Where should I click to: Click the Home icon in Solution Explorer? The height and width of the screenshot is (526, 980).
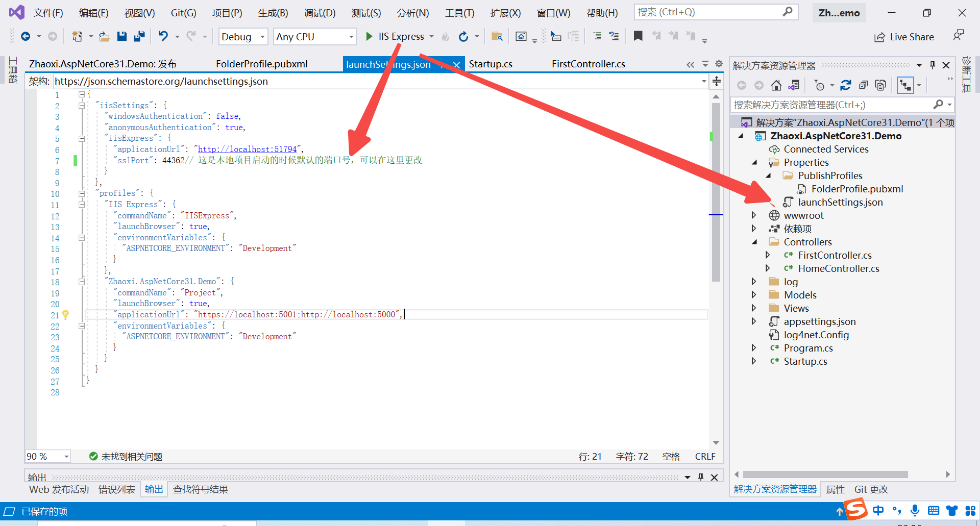776,85
